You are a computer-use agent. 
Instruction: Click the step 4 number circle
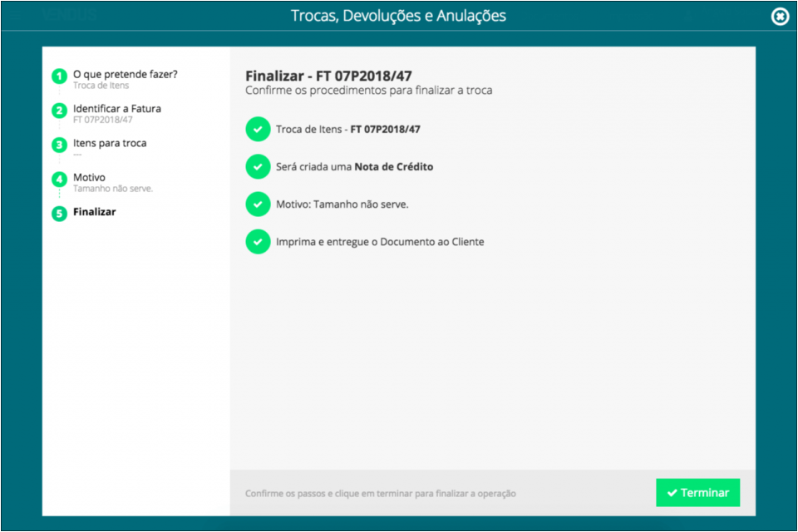pos(59,179)
